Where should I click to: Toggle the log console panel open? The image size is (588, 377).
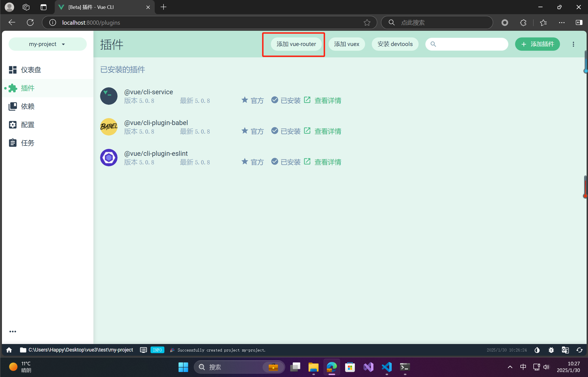(143, 350)
